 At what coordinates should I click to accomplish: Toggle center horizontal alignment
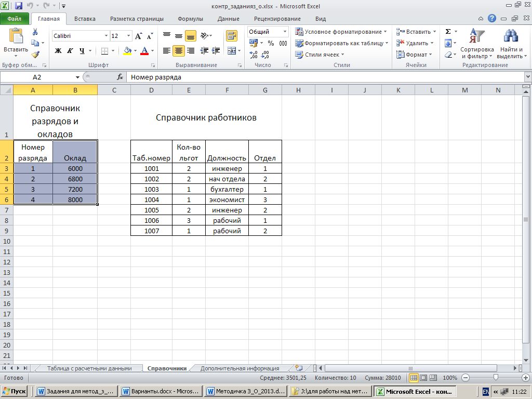[179, 51]
